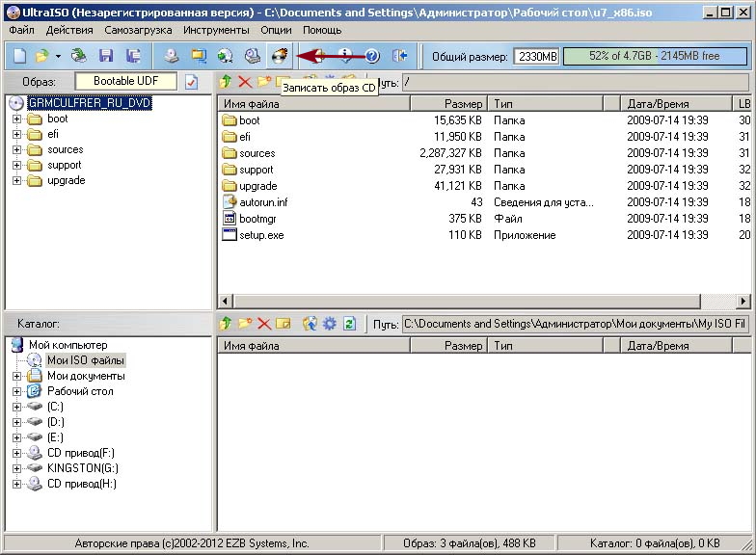Select the bootmgr file
Image resolution: width=756 pixels, height=555 pixels.
[x=257, y=219]
